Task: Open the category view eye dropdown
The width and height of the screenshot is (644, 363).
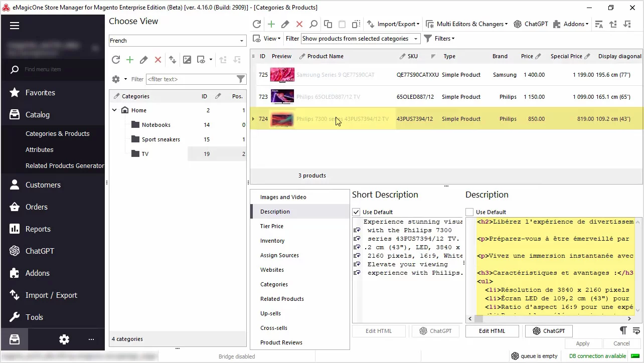Action: pyautogui.click(x=204, y=60)
